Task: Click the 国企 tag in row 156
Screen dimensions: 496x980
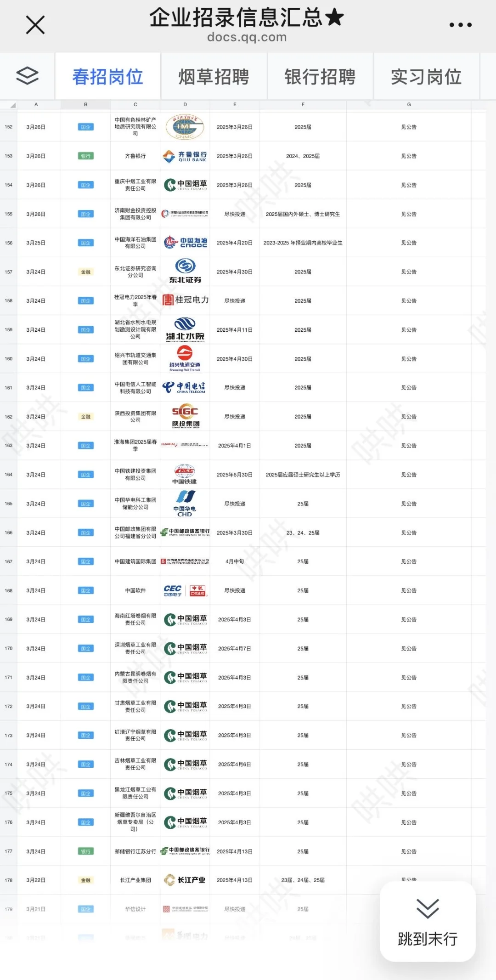Action: coord(85,243)
